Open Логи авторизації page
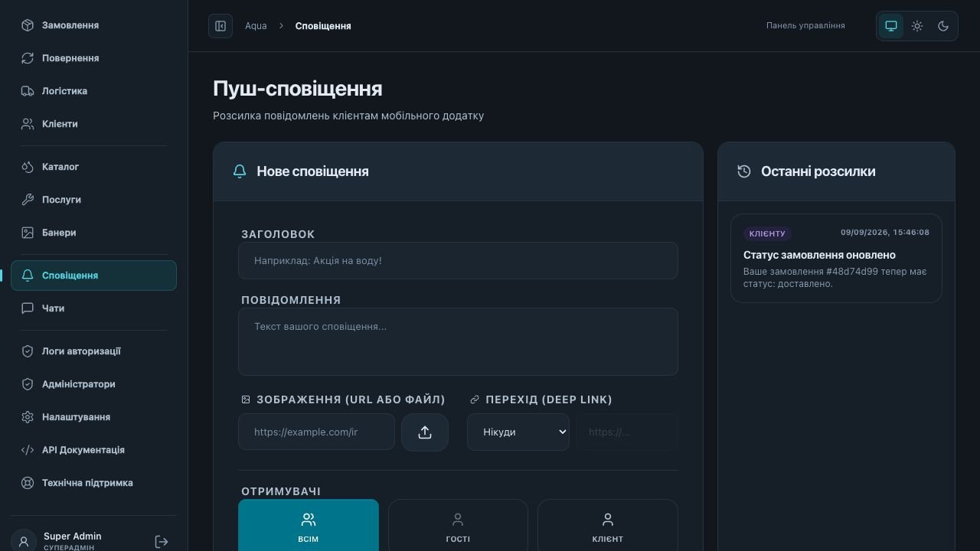The width and height of the screenshot is (980, 551). click(x=93, y=351)
